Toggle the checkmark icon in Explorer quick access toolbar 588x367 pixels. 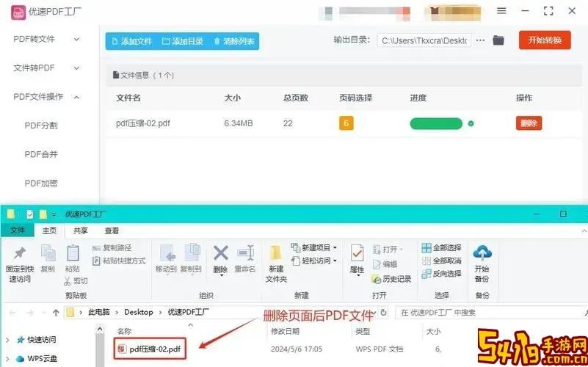click(30, 214)
